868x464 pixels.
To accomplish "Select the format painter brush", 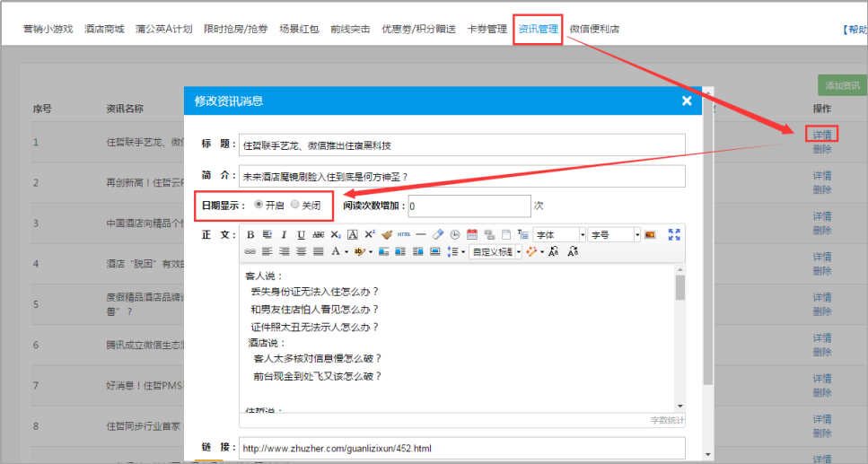I will [387, 235].
